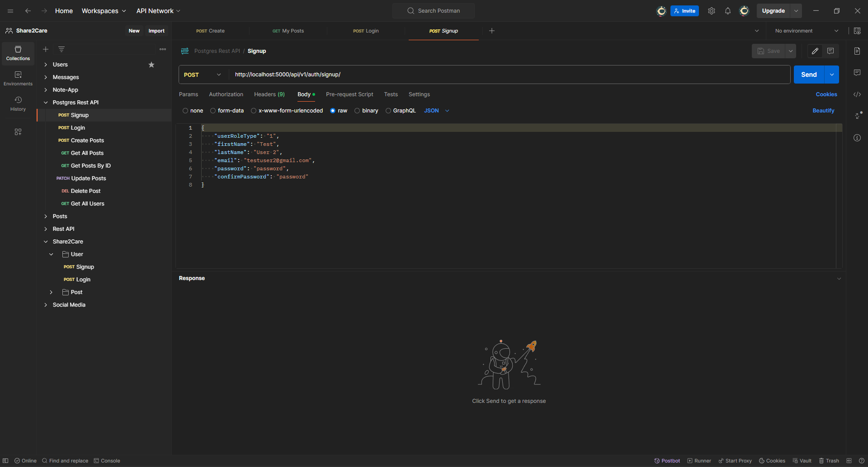Open the Pre-request Script tab
Image resolution: width=868 pixels, height=467 pixels.
pos(349,94)
